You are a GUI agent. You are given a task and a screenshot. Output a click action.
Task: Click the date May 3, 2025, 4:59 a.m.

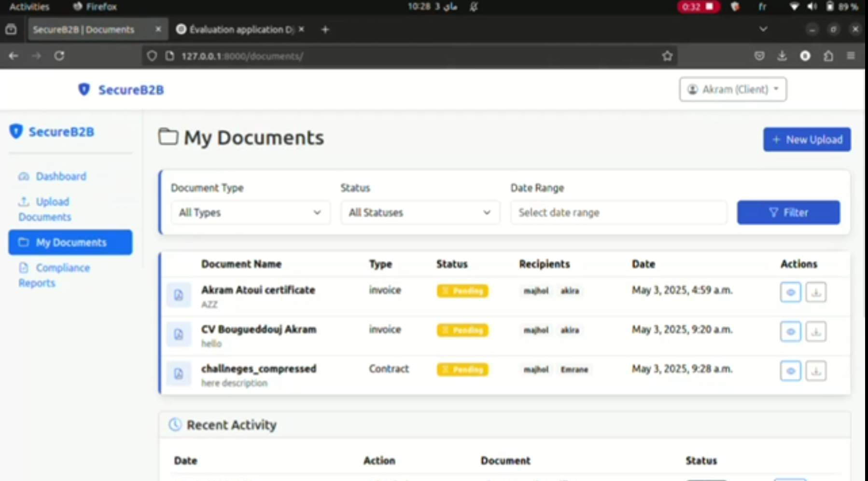682,290
